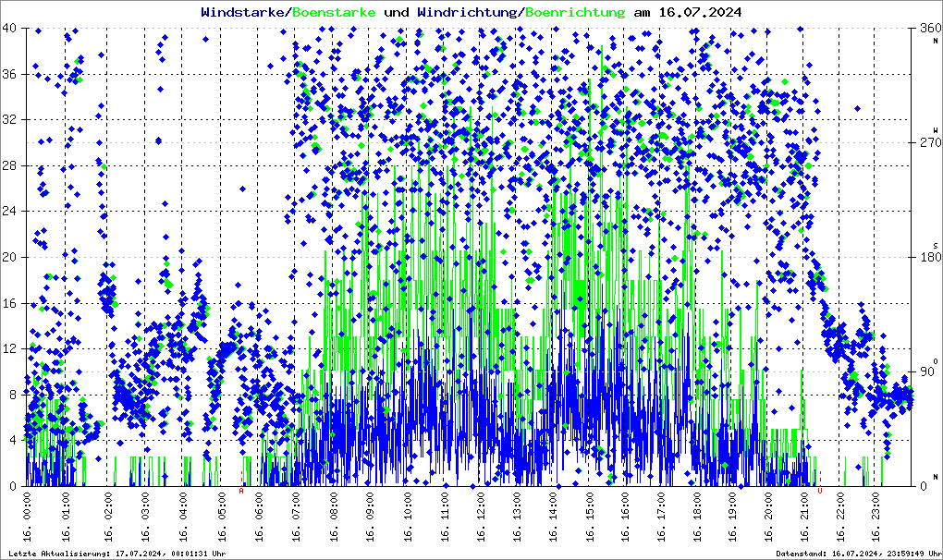The width and height of the screenshot is (943, 560).
Task: Click the 16. 21:00 time axis label
Action: (804, 517)
